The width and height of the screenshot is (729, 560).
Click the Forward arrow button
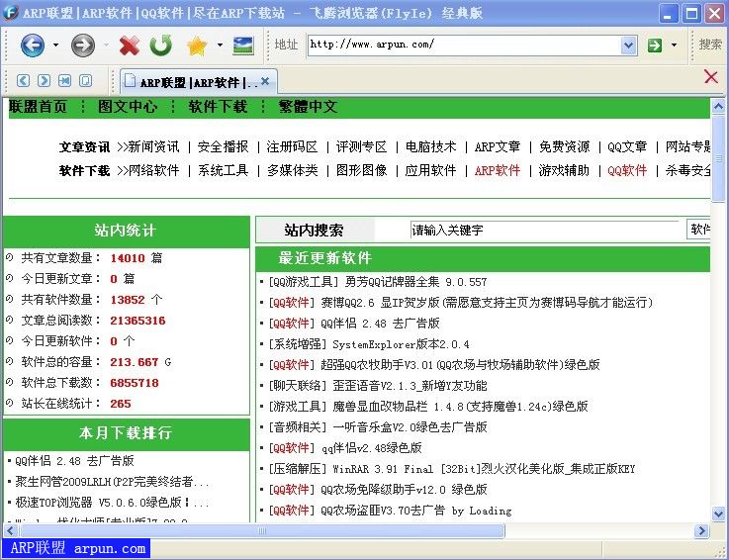point(83,46)
